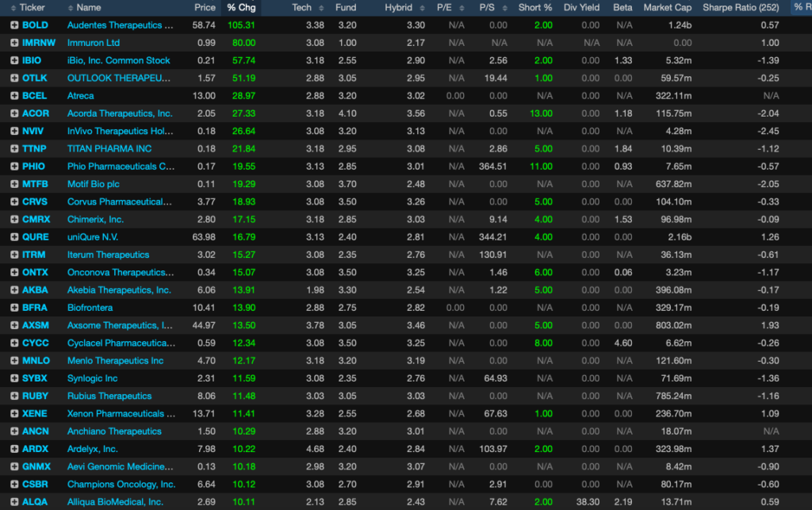Click the Chimerix, Inc. name
The width and height of the screenshot is (812, 510).
95,219
